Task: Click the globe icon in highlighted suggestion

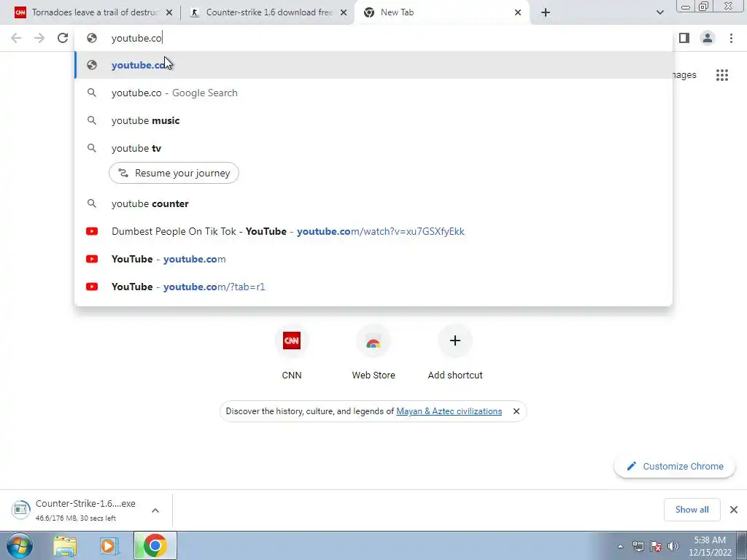Action: [92, 65]
